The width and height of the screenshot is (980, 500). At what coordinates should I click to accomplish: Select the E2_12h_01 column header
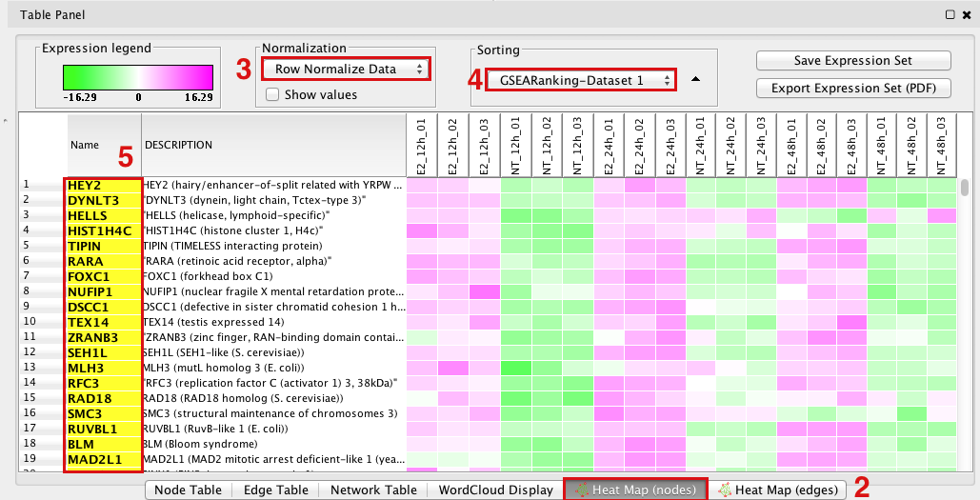(x=422, y=145)
